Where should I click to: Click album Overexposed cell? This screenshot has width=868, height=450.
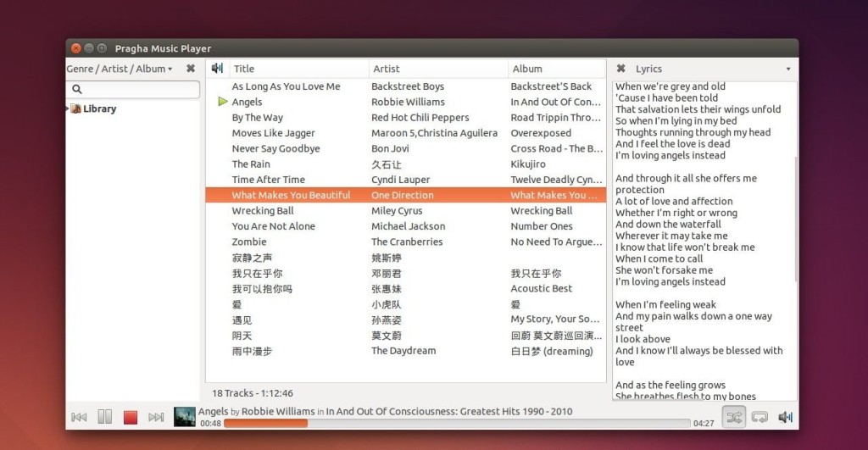(x=541, y=133)
